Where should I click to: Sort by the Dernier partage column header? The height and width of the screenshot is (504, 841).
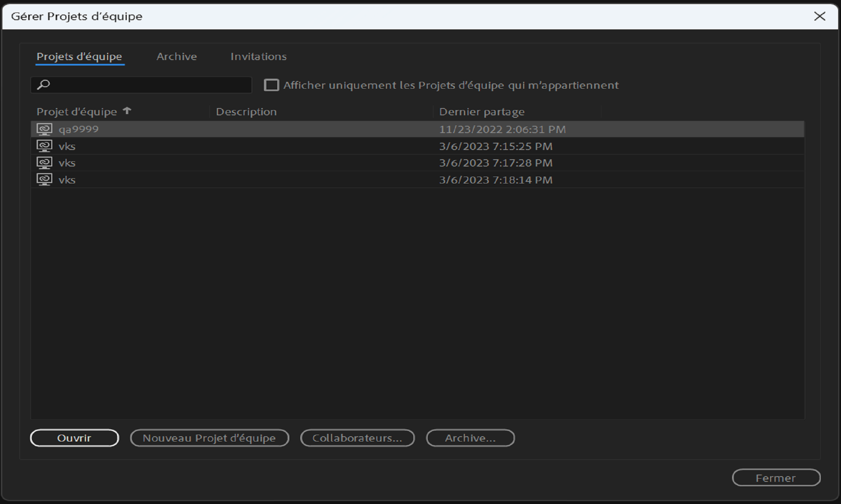click(482, 112)
